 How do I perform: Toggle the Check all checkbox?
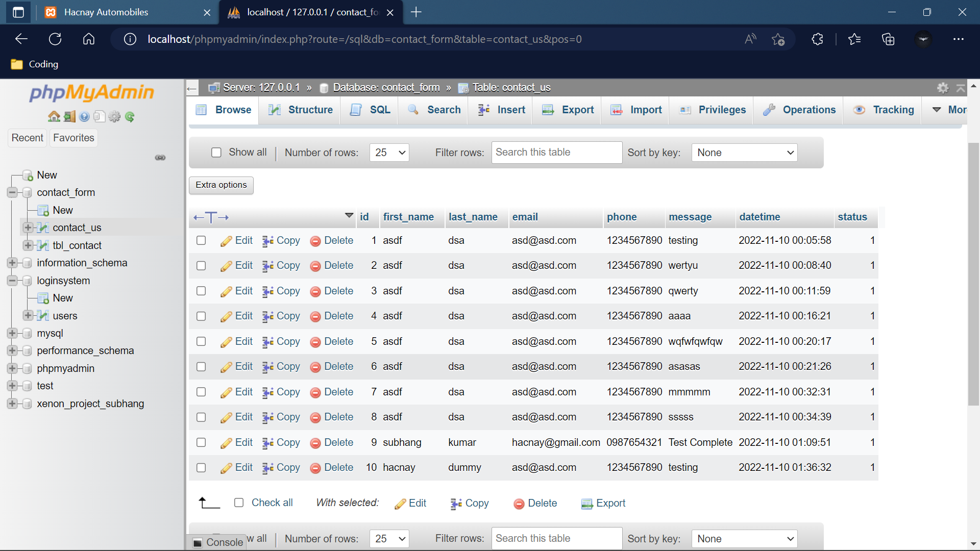[239, 503]
